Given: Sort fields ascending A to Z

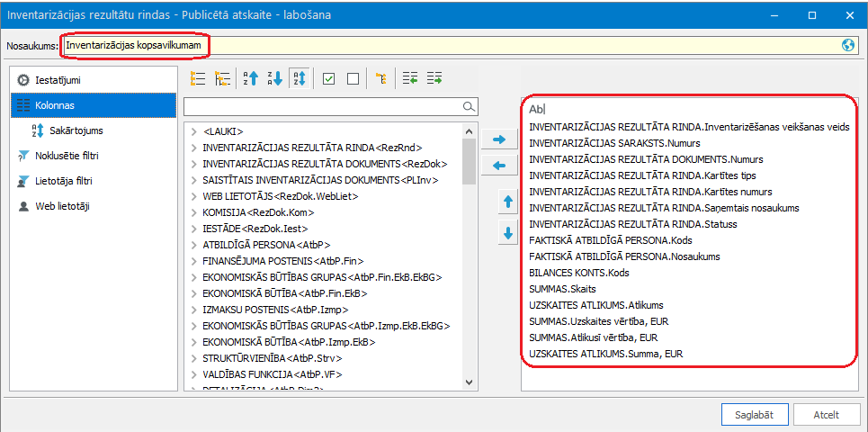Looking at the screenshot, I should click(250, 79).
